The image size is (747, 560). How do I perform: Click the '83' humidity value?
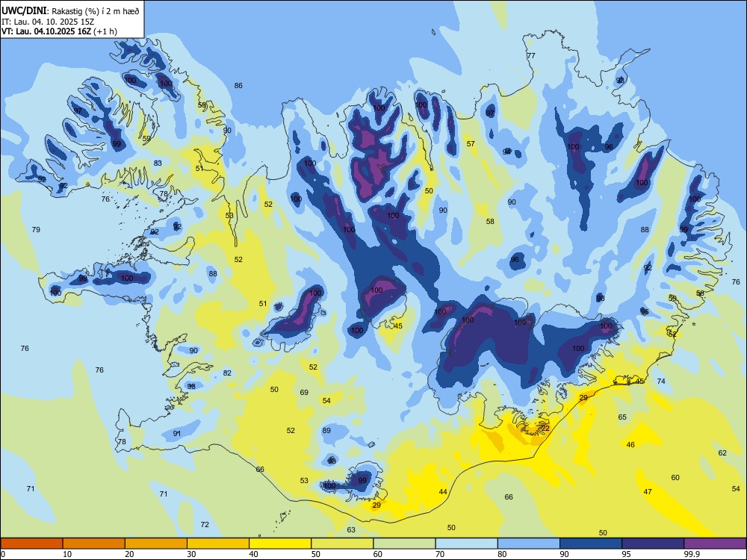pos(158,163)
